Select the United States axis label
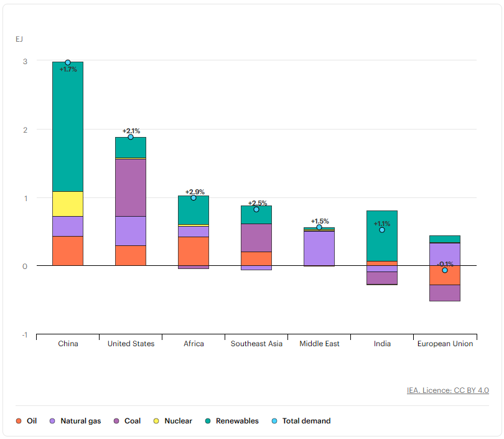Viewport: 504px width, 439px height. (x=130, y=344)
